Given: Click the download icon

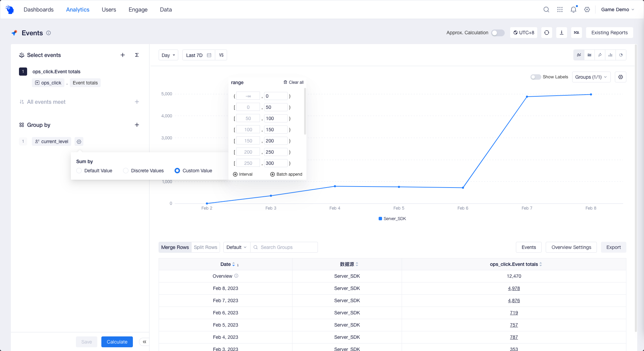Looking at the screenshot, I should click(x=562, y=33).
